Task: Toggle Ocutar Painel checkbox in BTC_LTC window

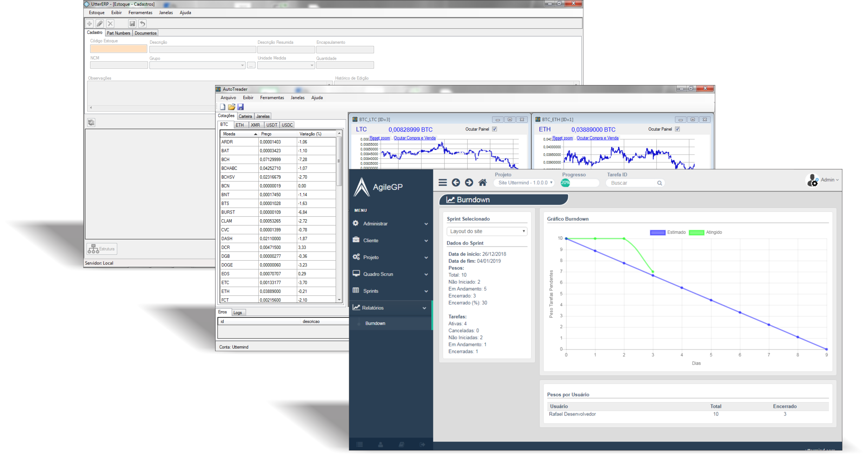Action: (x=494, y=129)
